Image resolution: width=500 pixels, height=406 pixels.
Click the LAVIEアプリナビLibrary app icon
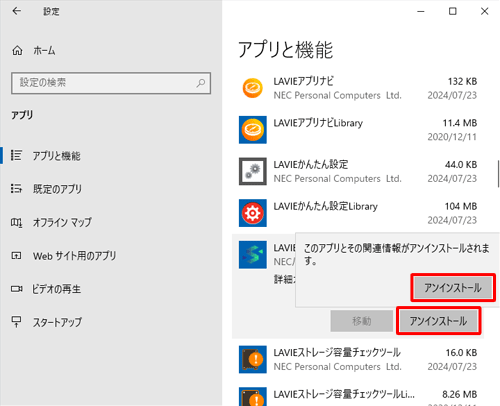253,130
